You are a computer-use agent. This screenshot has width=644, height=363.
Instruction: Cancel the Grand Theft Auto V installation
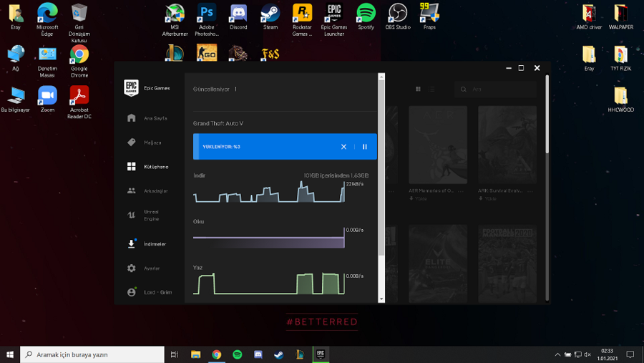tap(343, 147)
